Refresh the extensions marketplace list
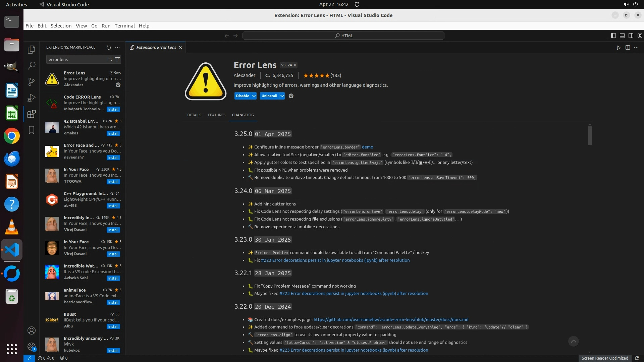Screen dimensions: 644x362 point(108,48)
